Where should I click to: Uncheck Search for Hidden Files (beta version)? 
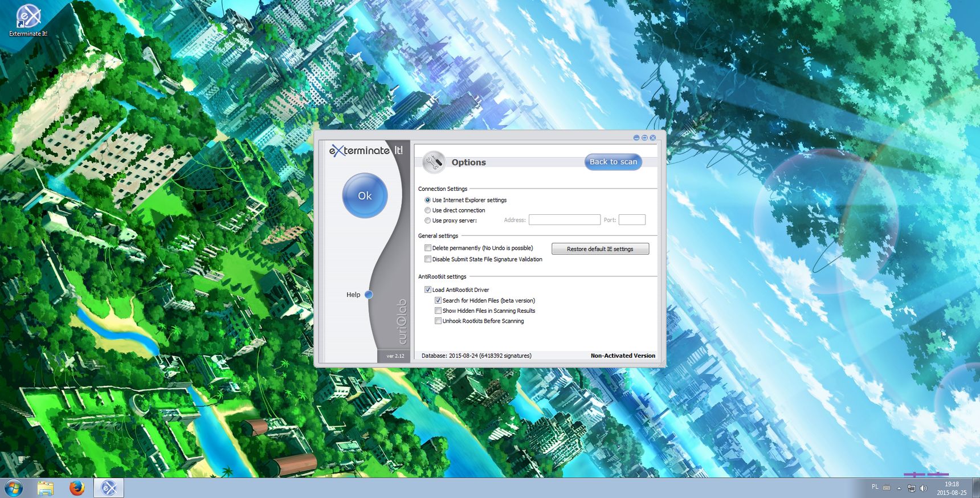(x=438, y=300)
